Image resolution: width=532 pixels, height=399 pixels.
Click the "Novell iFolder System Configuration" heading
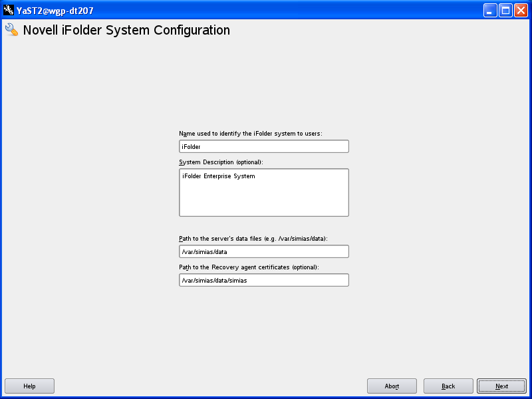point(126,30)
